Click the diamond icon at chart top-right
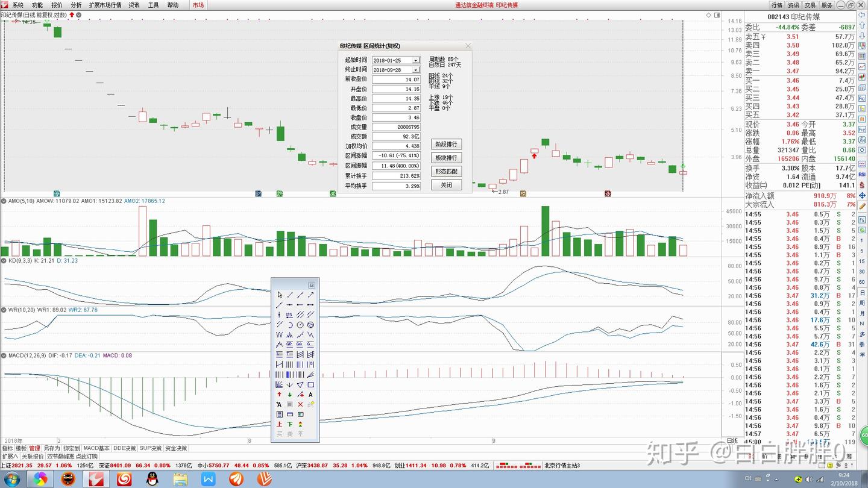 [708, 14]
